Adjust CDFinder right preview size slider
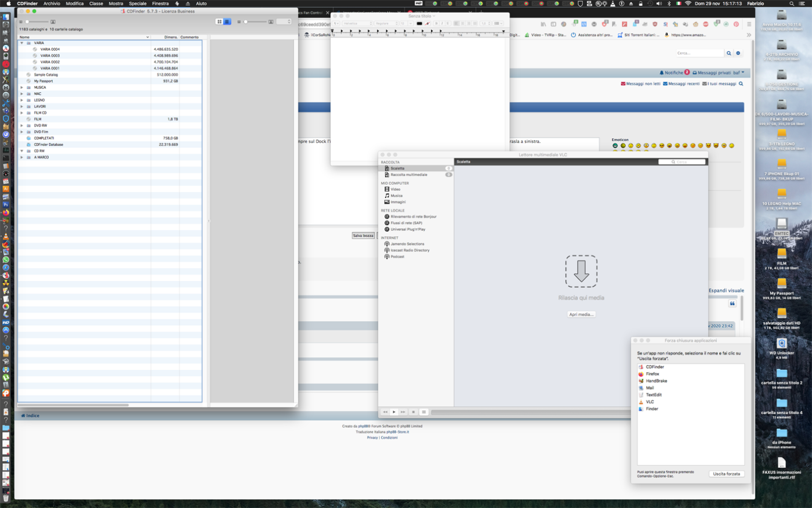The height and width of the screenshot is (508, 812). pos(255,21)
